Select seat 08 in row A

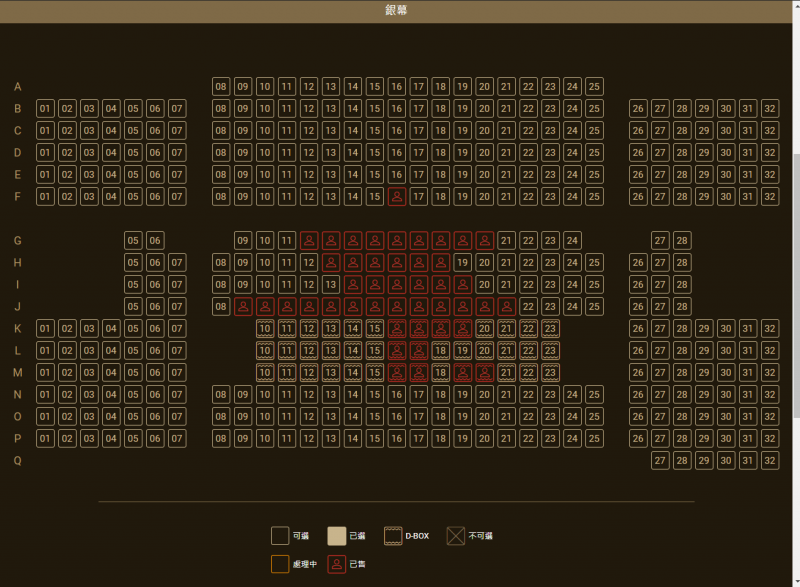point(221,87)
